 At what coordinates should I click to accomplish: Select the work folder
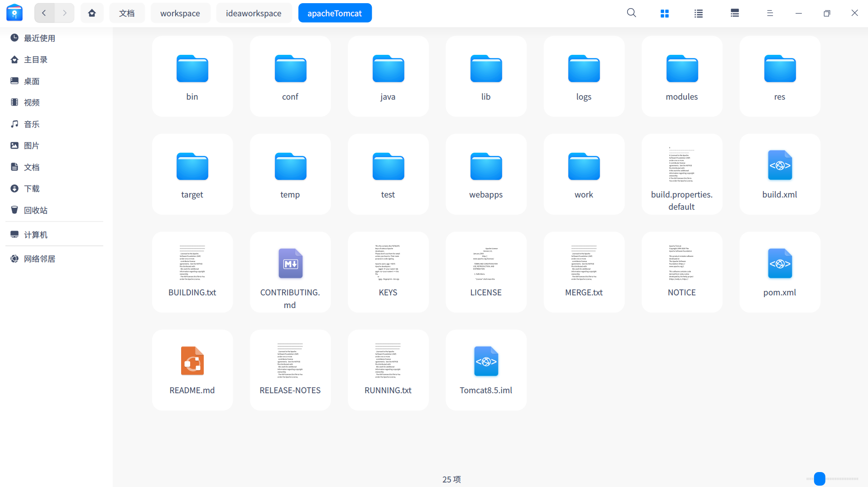point(584,174)
